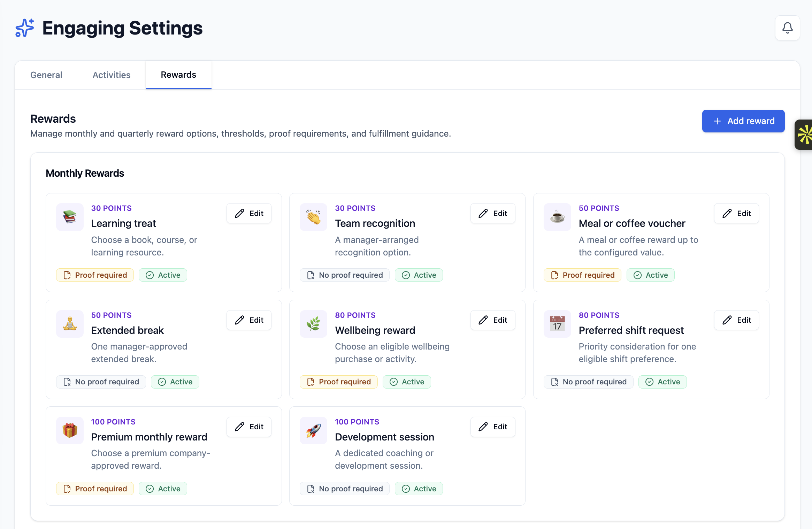The width and height of the screenshot is (812, 529).
Task: Click the 100 POINTS label on Development session
Action: coord(357,422)
